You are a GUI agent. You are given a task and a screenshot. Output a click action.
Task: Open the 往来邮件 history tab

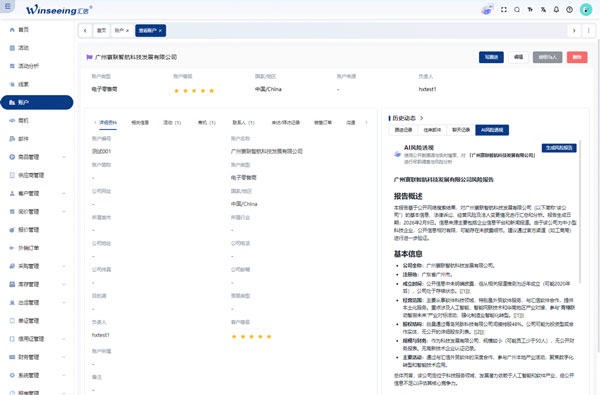click(x=432, y=130)
